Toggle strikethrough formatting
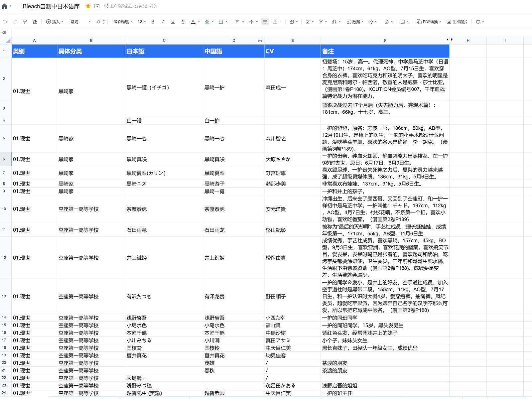 click(183, 22)
